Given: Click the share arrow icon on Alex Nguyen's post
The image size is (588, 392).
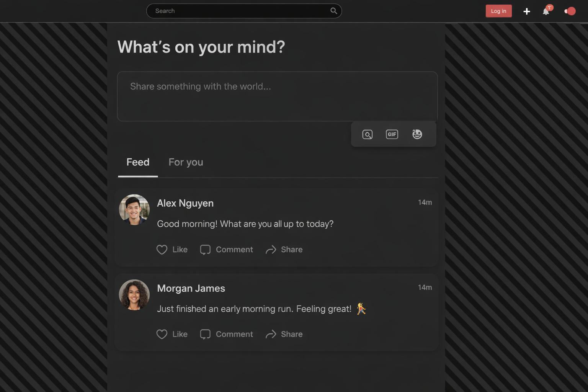Looking at the screenshot, I should pos(271,250).
